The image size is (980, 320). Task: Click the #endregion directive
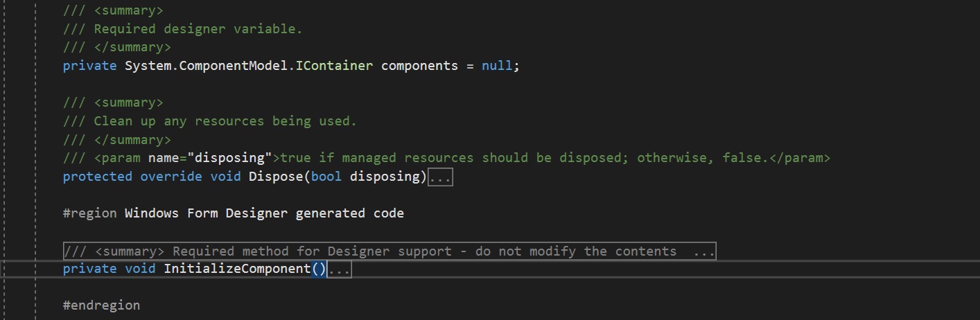101,305
